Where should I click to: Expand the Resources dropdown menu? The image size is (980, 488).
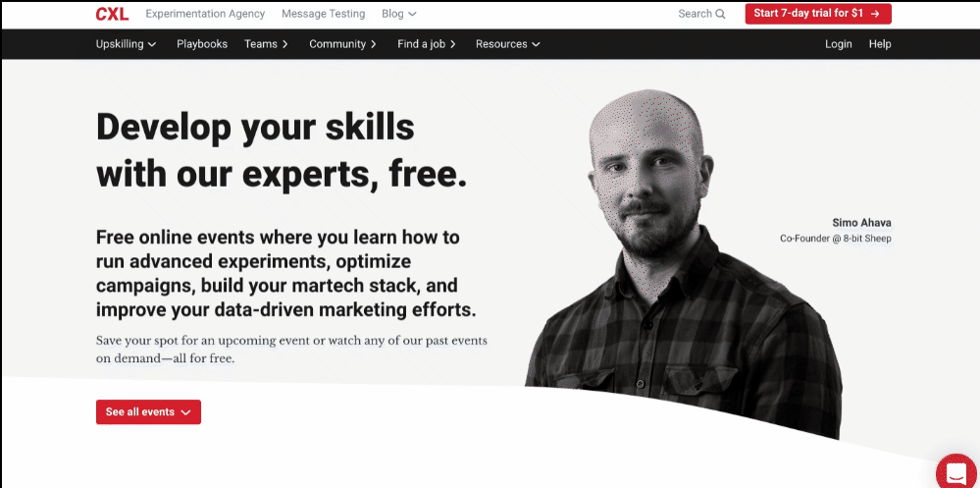507,44
